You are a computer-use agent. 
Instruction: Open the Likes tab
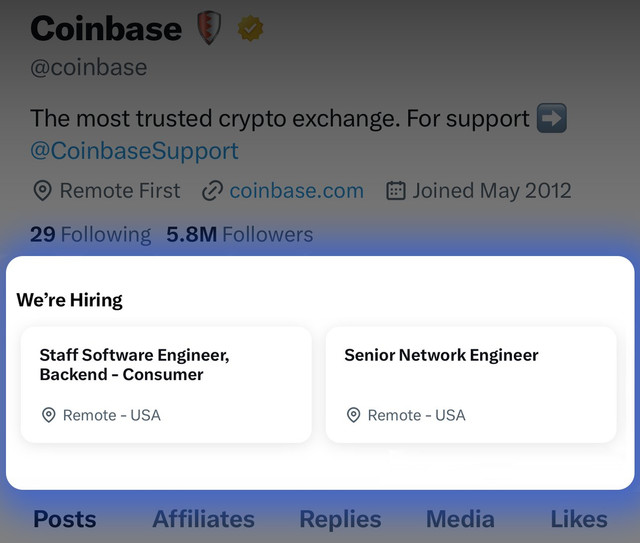[579, 519]
